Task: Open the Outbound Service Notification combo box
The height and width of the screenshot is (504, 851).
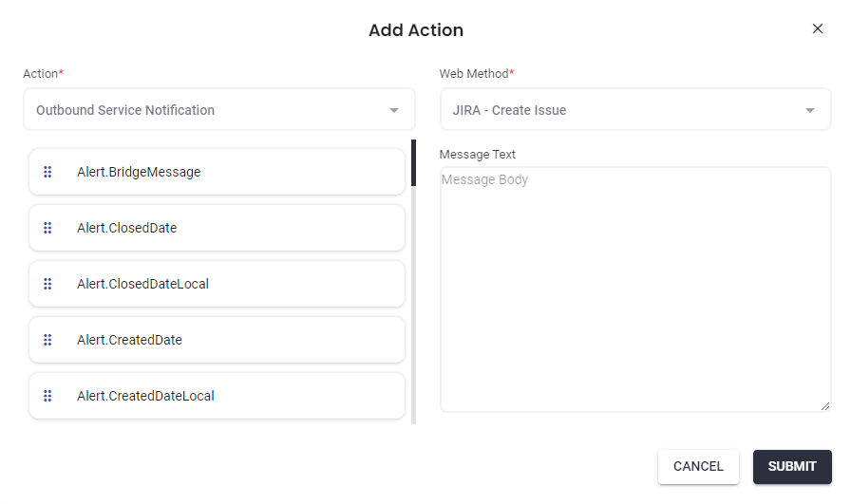Action: click(209, 110)
